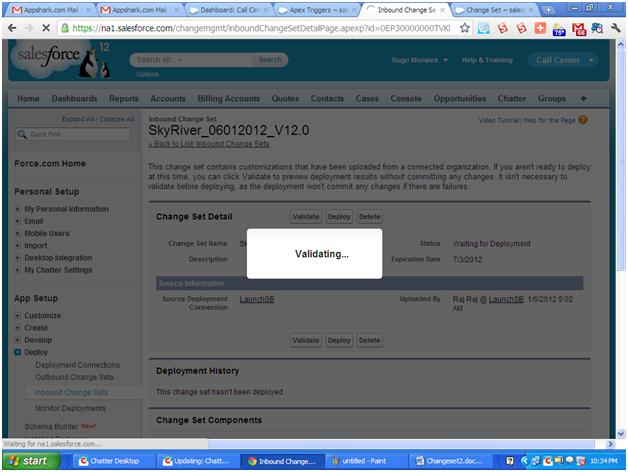Expand My Personal Information in sidebar
The image size is (628, 472).
pyautogui.click(x=18, y=209)
